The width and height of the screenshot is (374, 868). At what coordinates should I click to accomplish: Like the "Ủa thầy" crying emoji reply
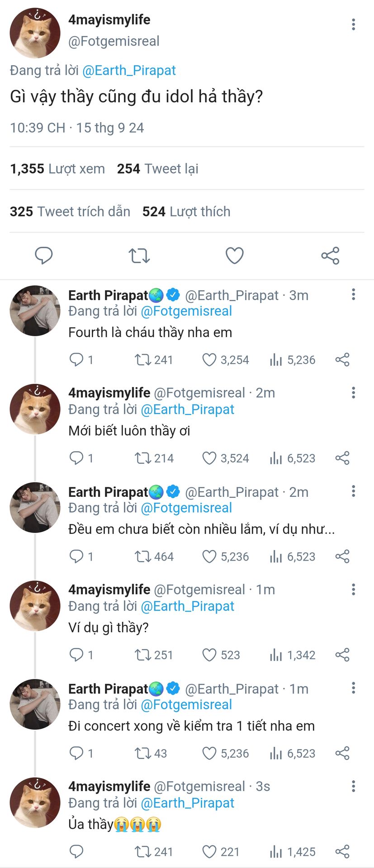[209, 852]
